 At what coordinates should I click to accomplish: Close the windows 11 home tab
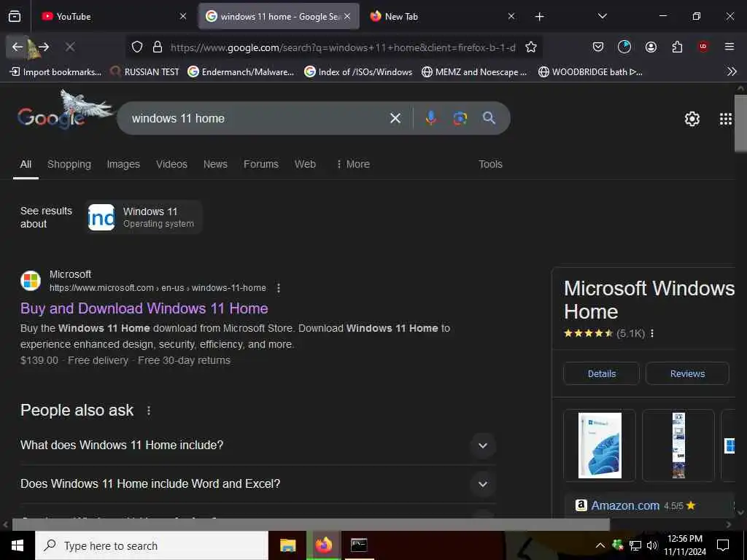[x=347, y=17]
